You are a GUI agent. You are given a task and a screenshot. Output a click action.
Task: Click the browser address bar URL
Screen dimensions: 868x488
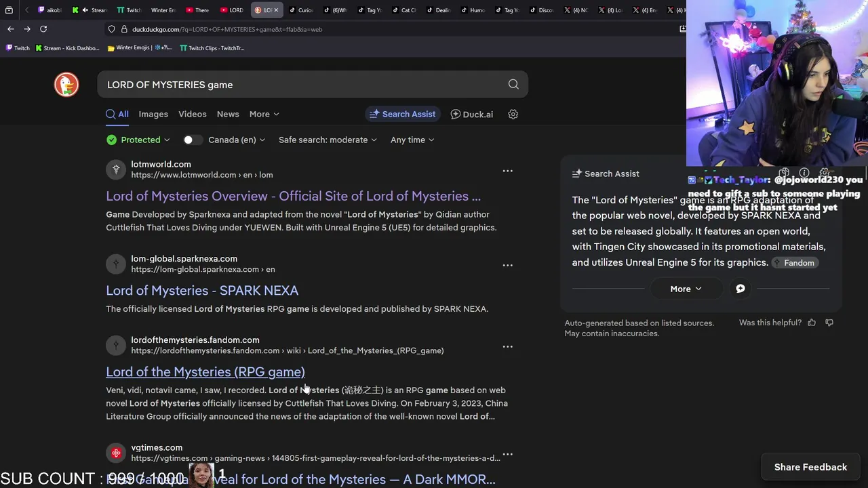coord(227,29)
